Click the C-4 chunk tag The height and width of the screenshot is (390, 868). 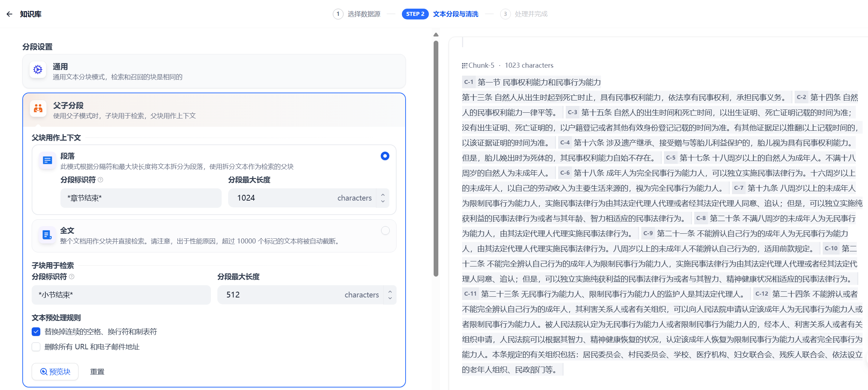tap(565, 143)
